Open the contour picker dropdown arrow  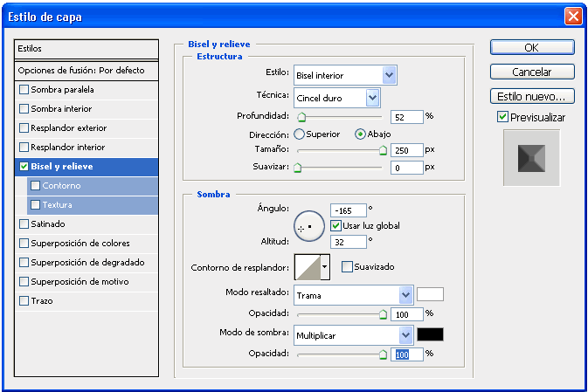tap(325, 267)
